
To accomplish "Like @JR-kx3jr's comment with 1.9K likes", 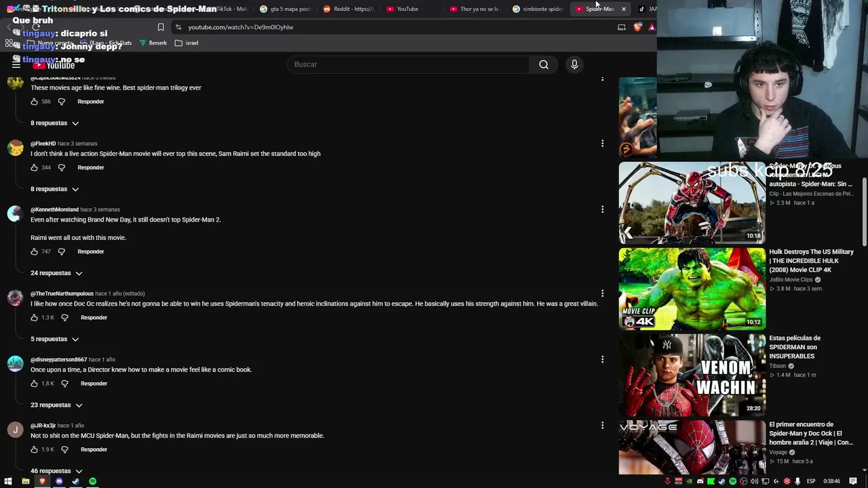I will click(x=34, y=449).
